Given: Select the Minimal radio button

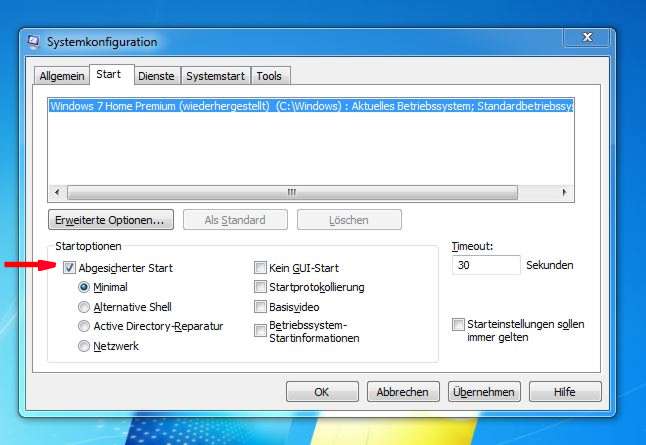Looking at the screenshot, I should pos(84,287).
